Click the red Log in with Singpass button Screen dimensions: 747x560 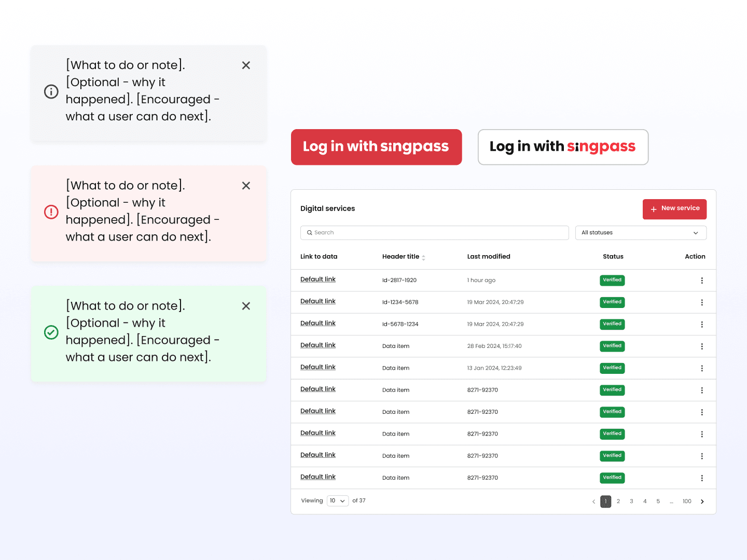[376, 147]
